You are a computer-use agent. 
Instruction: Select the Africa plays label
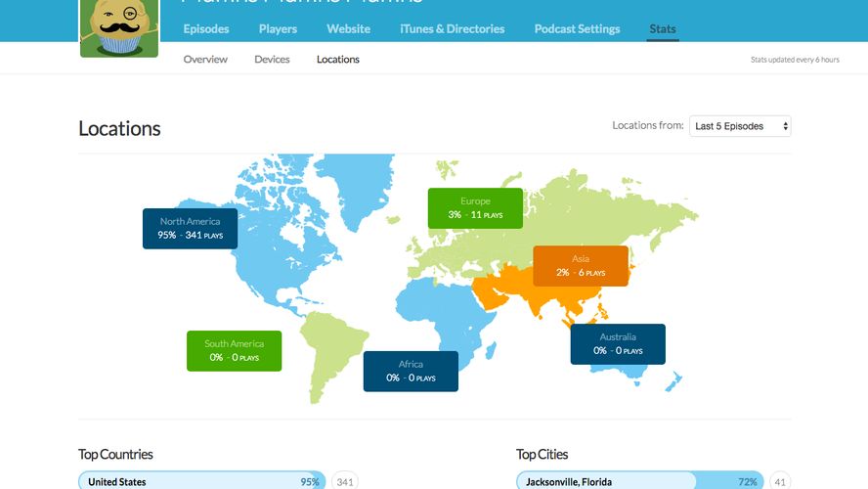(411, 371)
